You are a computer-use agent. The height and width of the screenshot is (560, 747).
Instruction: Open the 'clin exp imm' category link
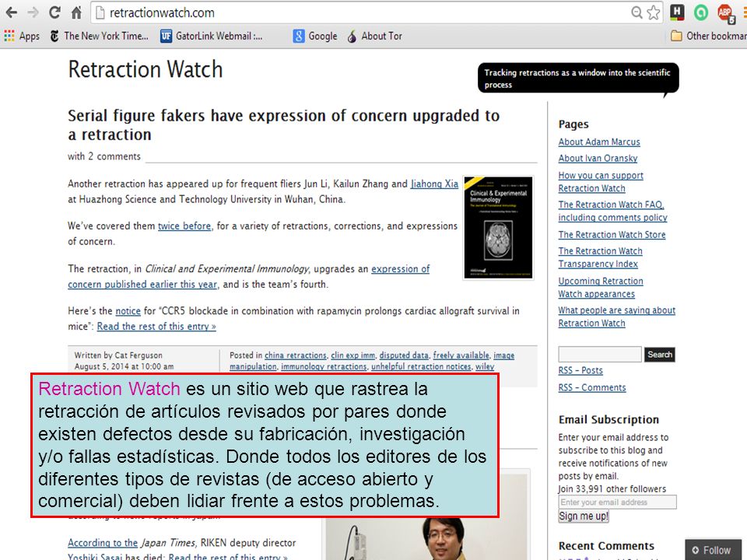[x=353, y=355]
